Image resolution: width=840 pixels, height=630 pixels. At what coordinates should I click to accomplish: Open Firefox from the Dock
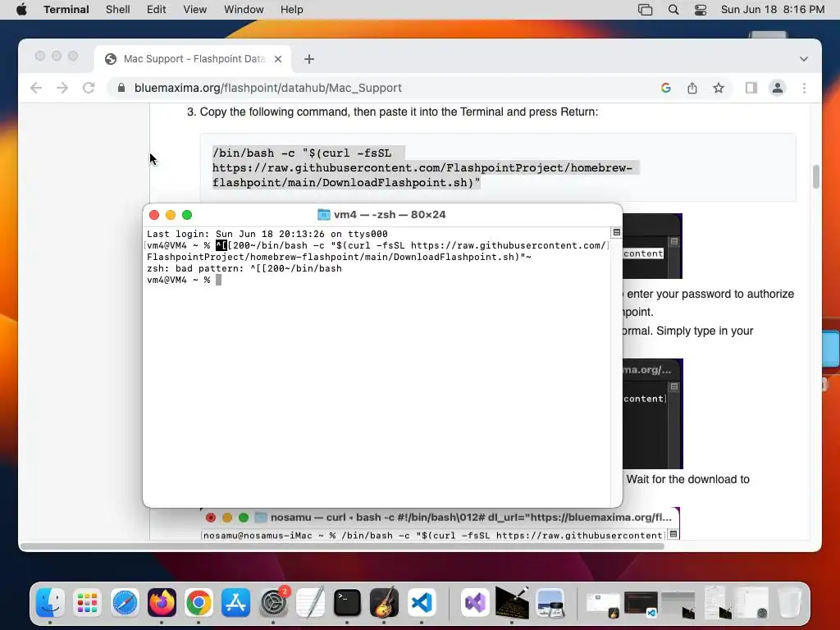(162, 603)
